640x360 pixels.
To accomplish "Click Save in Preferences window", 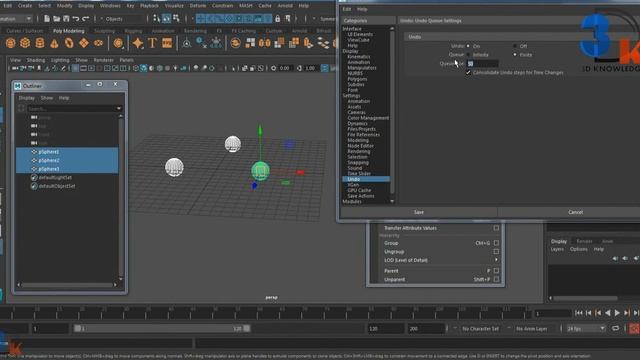I will point(419,212).
